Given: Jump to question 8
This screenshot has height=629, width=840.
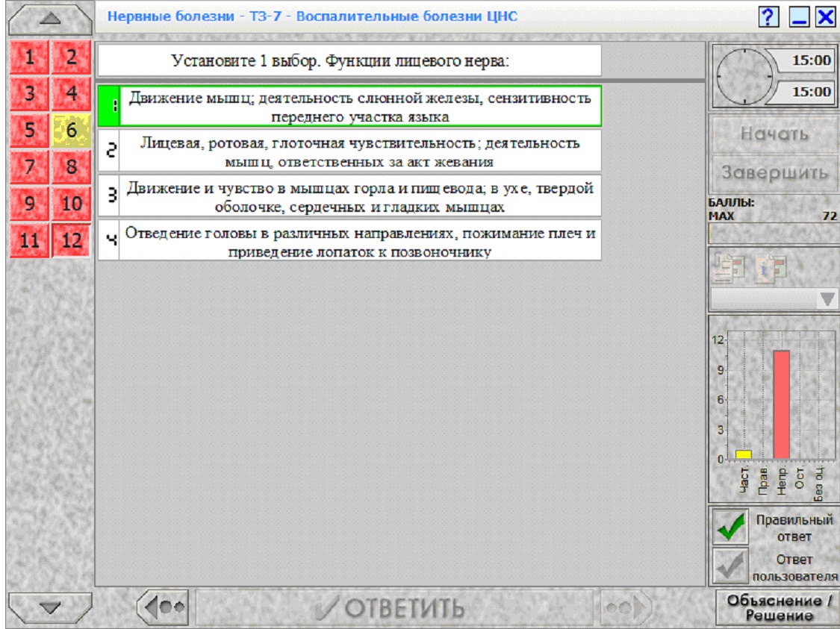Looking at the screenshot, I should click(x=71, y=166).
